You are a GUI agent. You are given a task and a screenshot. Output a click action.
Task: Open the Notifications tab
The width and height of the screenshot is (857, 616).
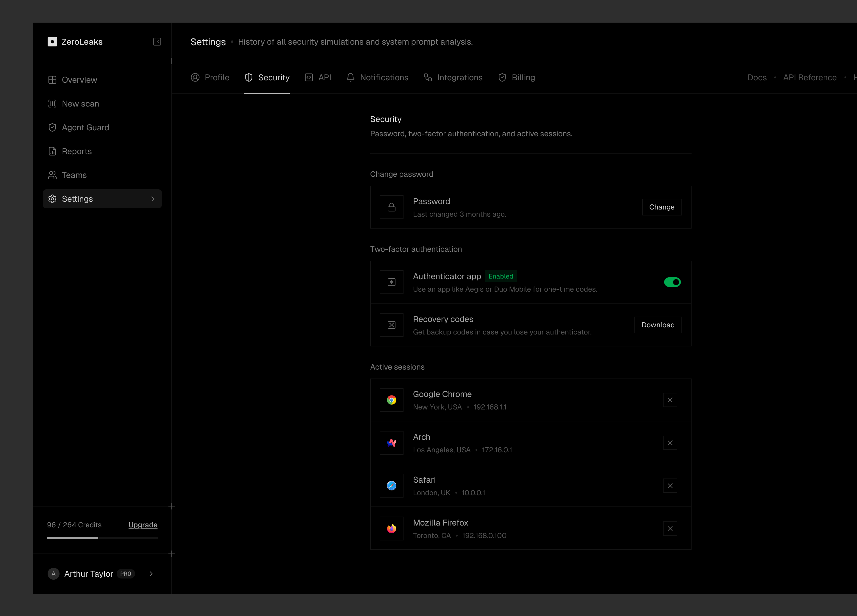coord(377,77)
